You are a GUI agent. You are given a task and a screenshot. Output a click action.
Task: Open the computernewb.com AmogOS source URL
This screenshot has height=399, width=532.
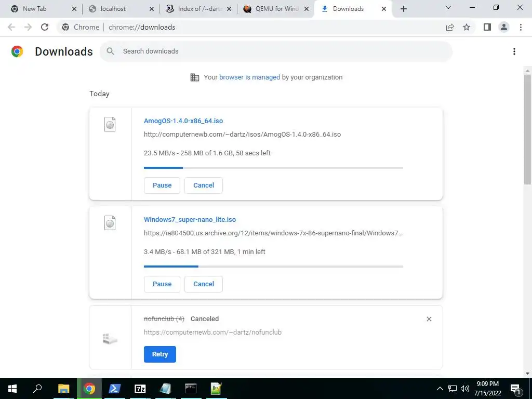pos(242,135)
